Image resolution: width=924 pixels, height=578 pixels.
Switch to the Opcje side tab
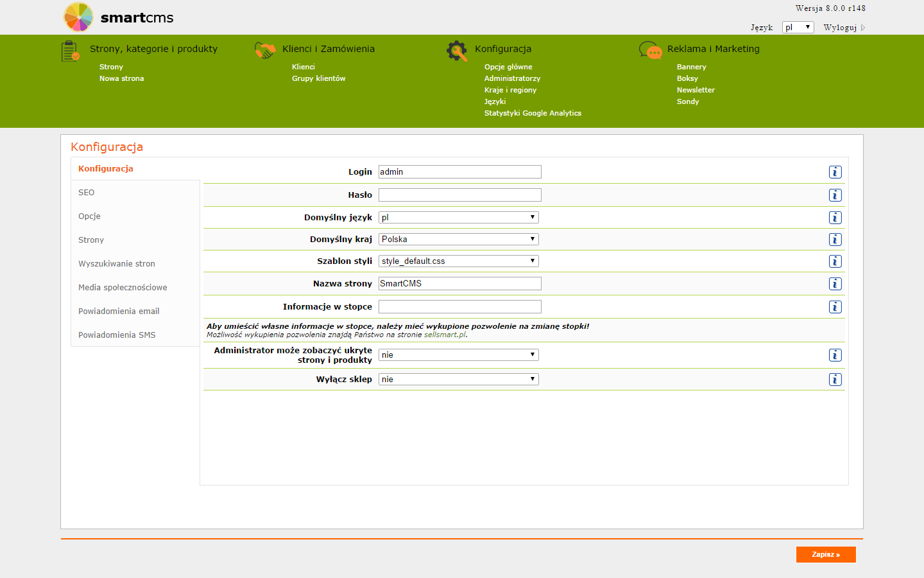pyautogui.click(x=135, y=216)
